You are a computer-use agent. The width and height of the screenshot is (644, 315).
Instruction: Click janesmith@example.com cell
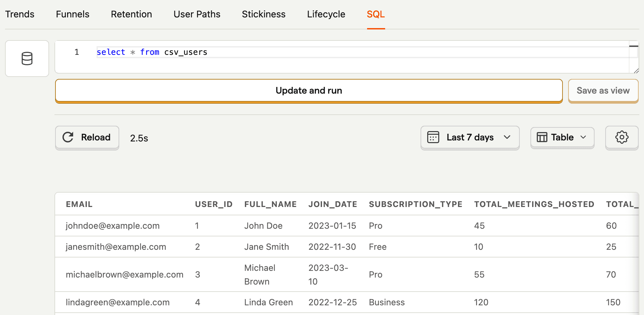(116, 247)
